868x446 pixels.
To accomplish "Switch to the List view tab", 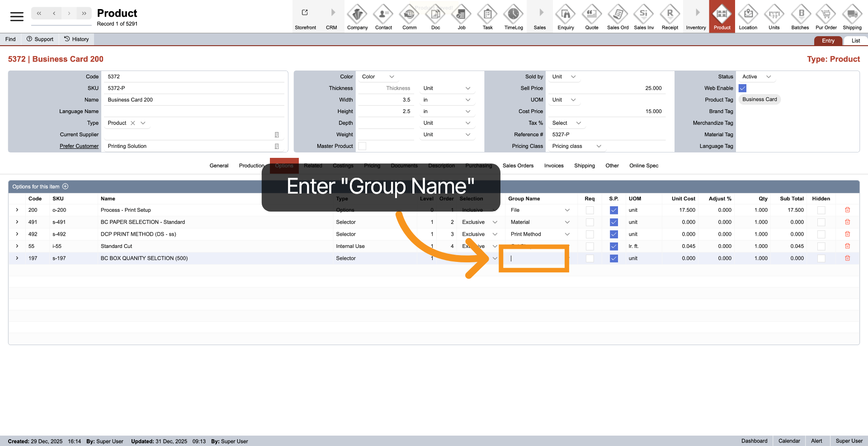I will tap(855, 41).
